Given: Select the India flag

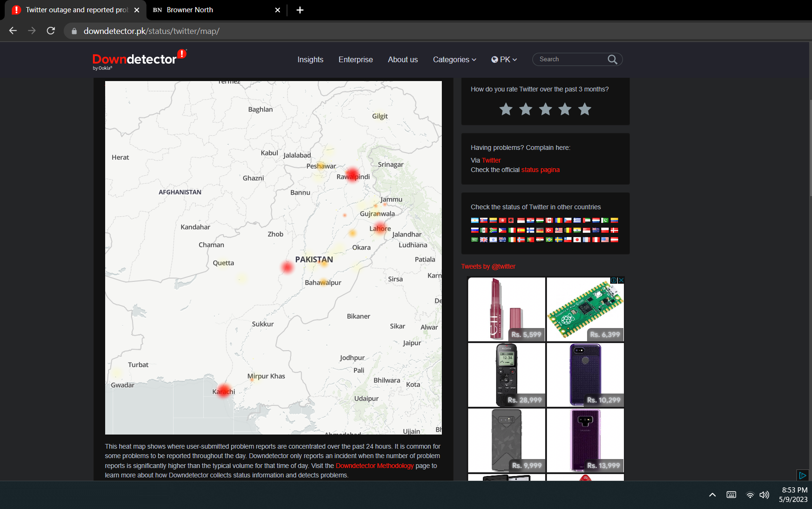Looking at the screenshot, I should (577, 230).
